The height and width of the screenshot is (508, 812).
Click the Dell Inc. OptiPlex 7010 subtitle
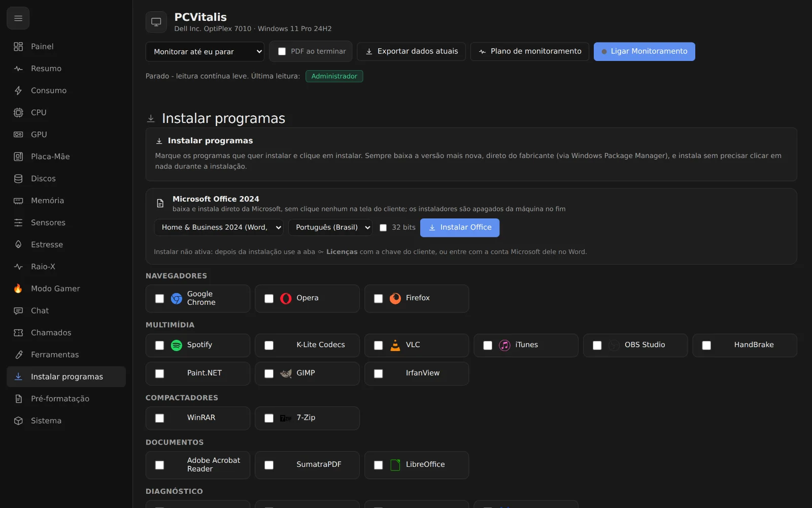point(253,29)
